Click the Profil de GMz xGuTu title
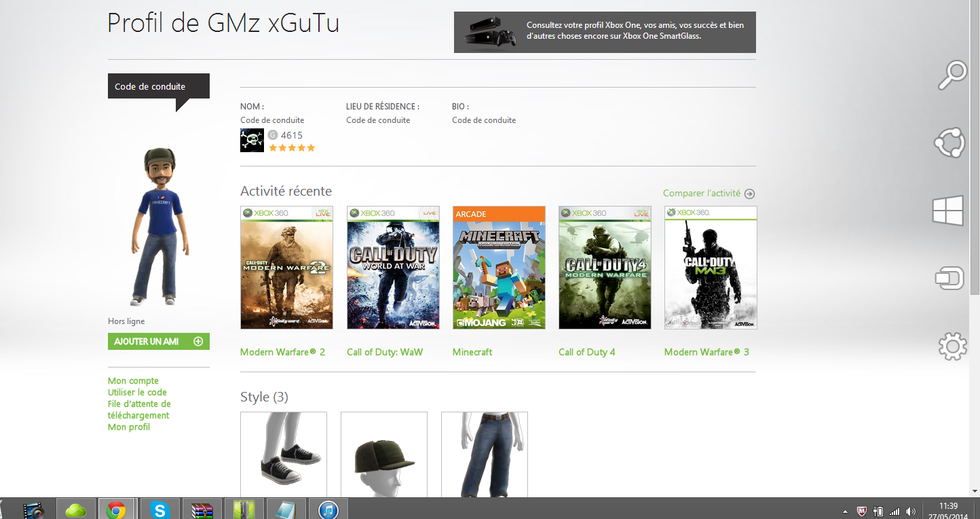 point(223,23)
